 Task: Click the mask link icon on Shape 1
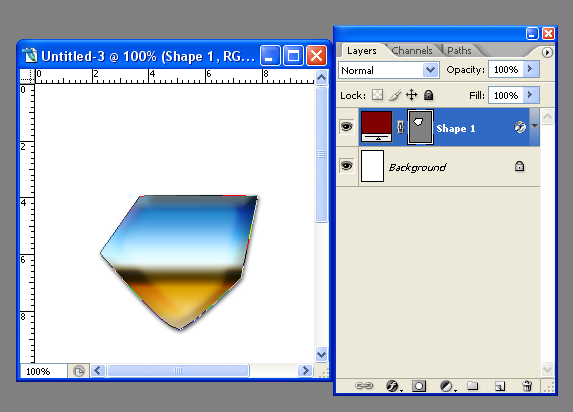pos(400,127)
